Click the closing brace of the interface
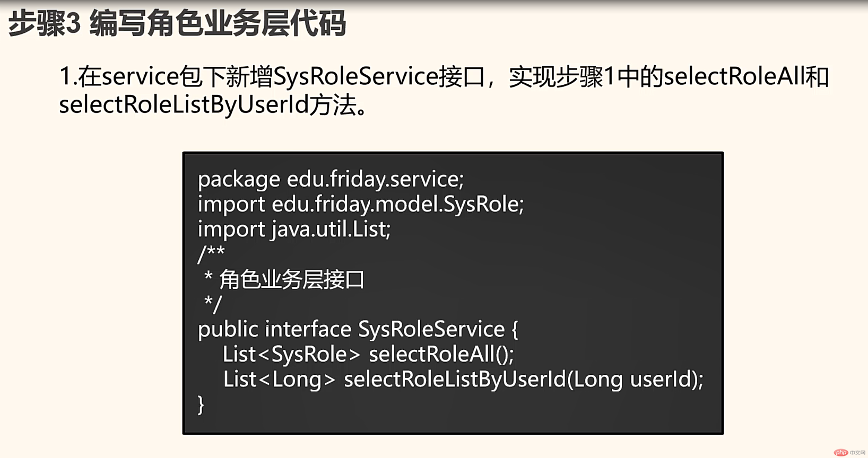This screenshot has width=868, height=458. tap(201, 404)
